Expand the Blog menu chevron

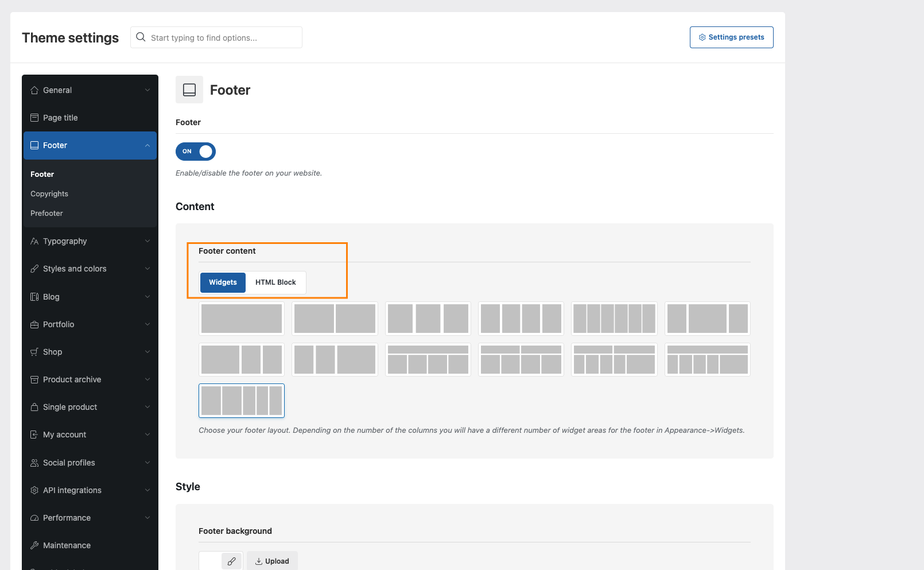tap(147, 297)
